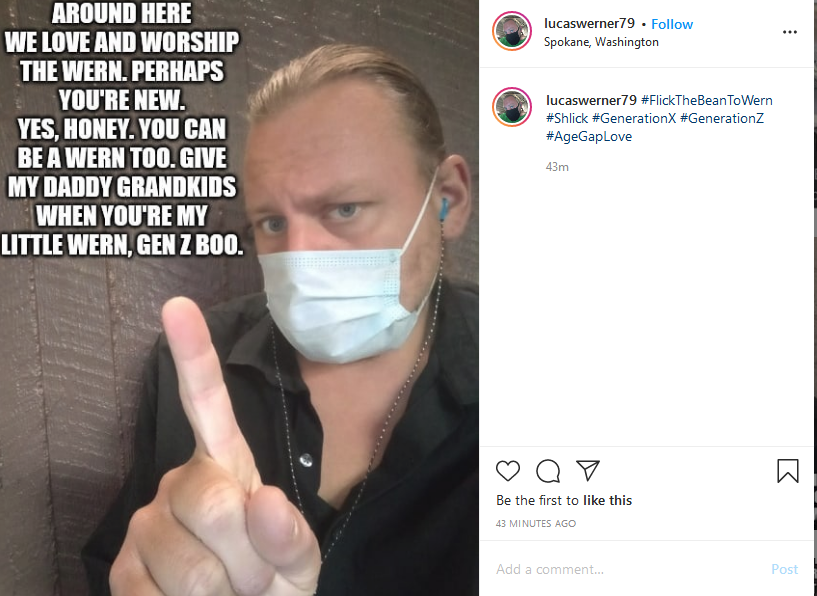Viewport: 817px width, 596px height.
Task: Share post with paper plane icon
Action: pos(588,470)
